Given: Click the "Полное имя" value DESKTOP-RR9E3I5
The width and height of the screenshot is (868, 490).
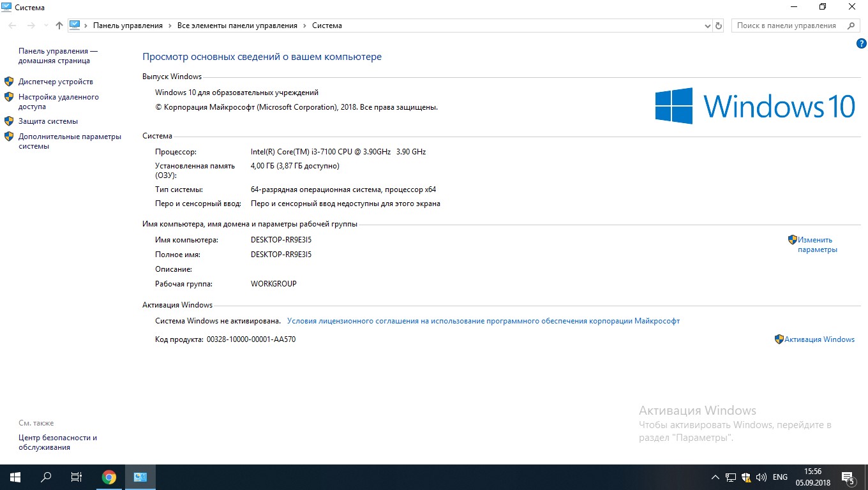Looking at the screenshot, I should click(281, 255).
